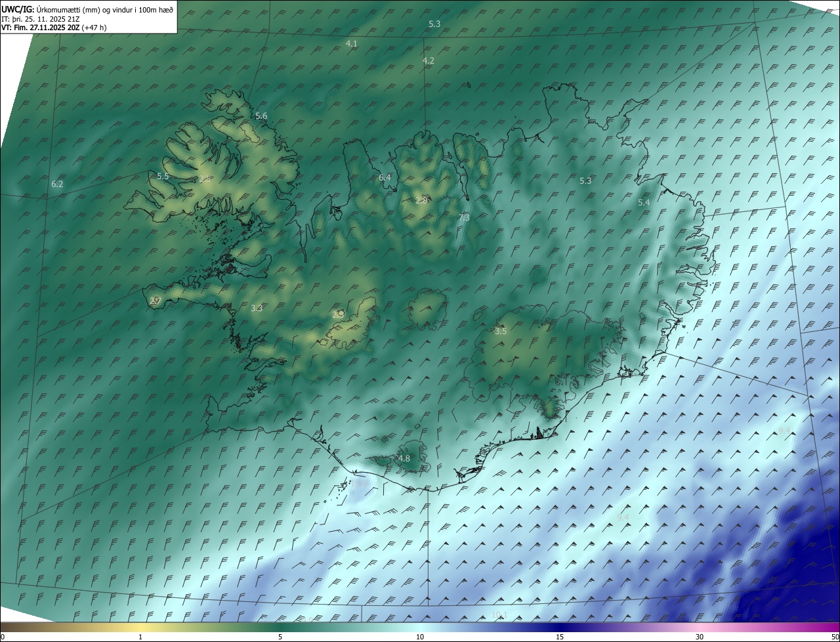The height and width of the screenshot is (642, 840).
Task: Click legend tick label 10
Action: [420, 637]
